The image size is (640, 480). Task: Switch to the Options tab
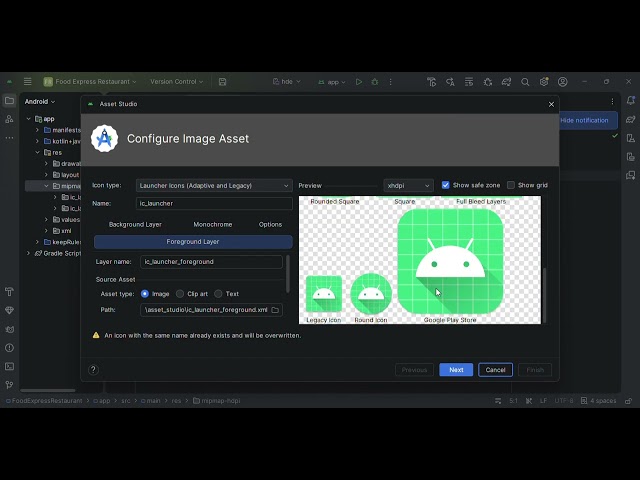(270, 224)
